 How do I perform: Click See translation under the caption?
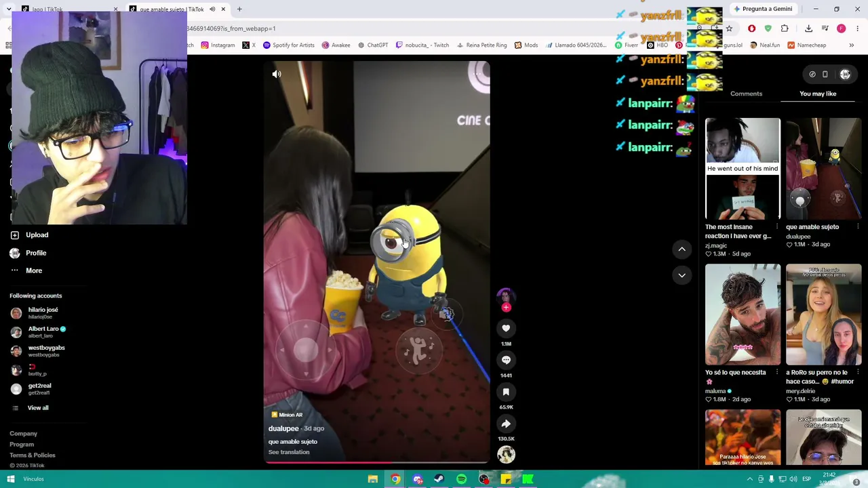click(x=289, y=452)
